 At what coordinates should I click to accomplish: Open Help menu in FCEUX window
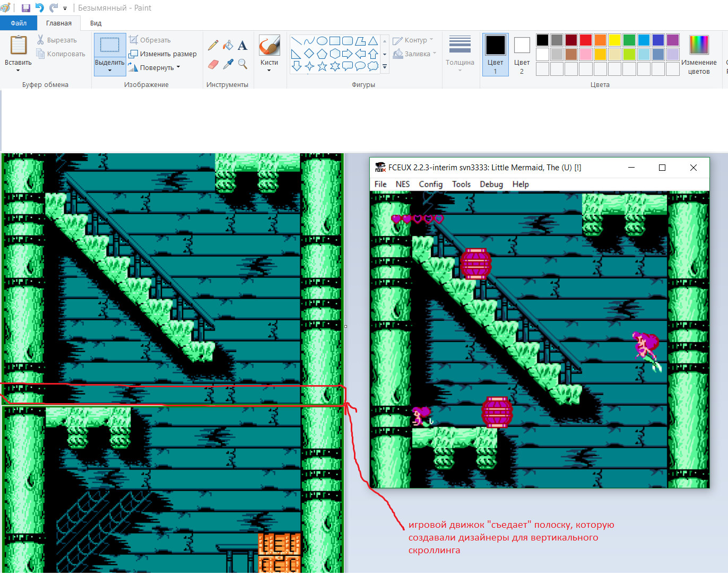(x=521, y=184)
